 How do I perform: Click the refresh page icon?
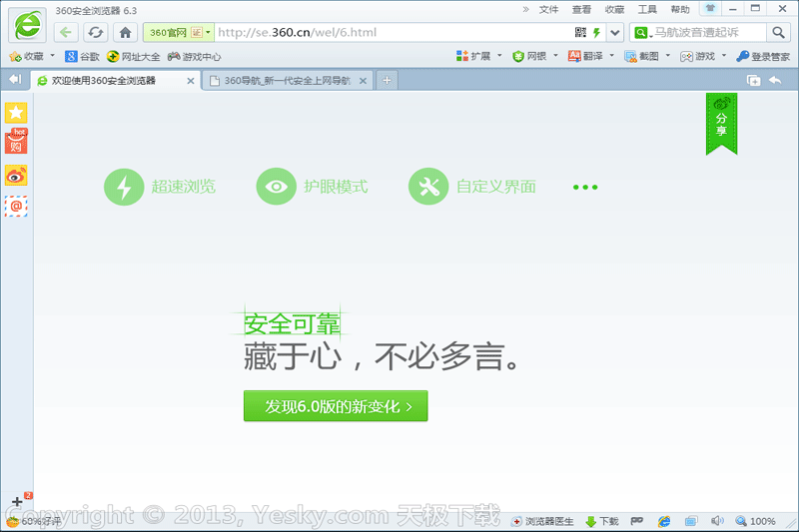point(95,33)
